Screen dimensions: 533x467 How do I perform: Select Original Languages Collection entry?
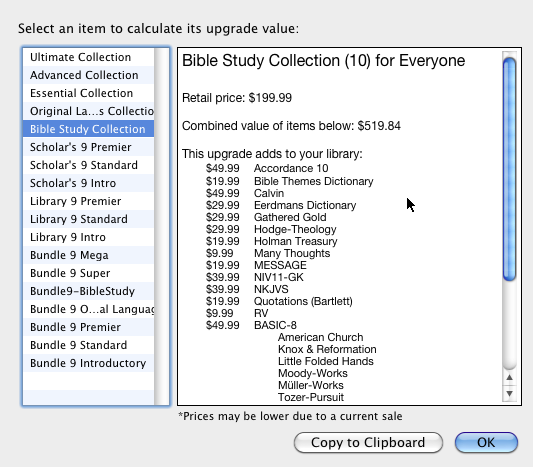click(x=88, y=111)
